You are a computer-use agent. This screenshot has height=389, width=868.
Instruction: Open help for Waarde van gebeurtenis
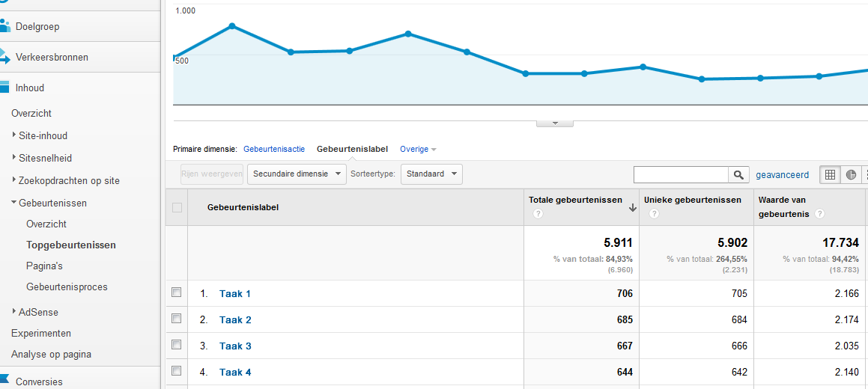point(820,214)
